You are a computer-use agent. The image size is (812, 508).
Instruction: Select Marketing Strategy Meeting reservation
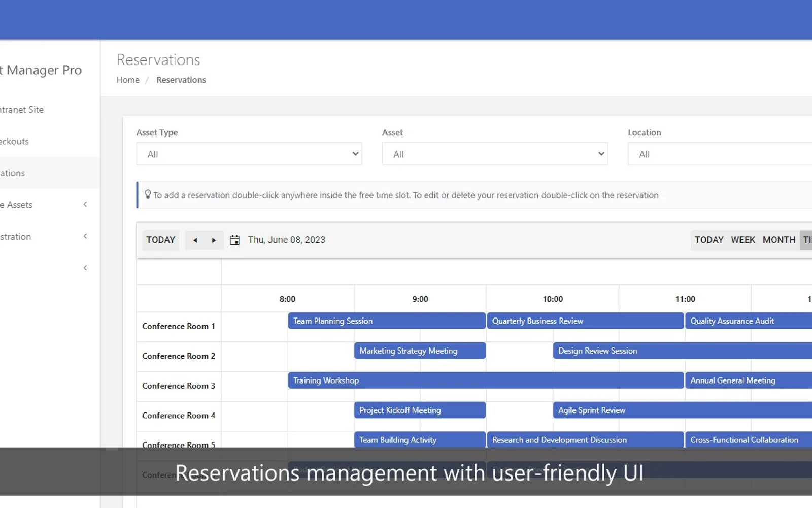point(420,351)
